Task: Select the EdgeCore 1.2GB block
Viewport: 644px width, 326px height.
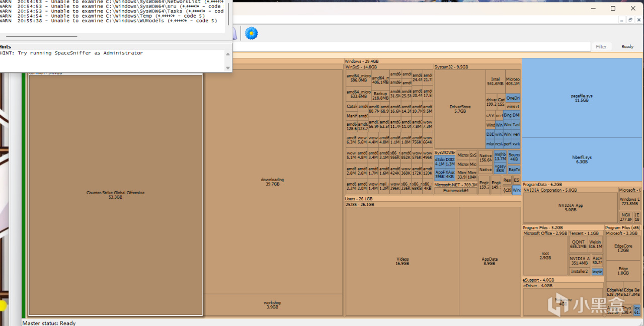Action: 623,248
